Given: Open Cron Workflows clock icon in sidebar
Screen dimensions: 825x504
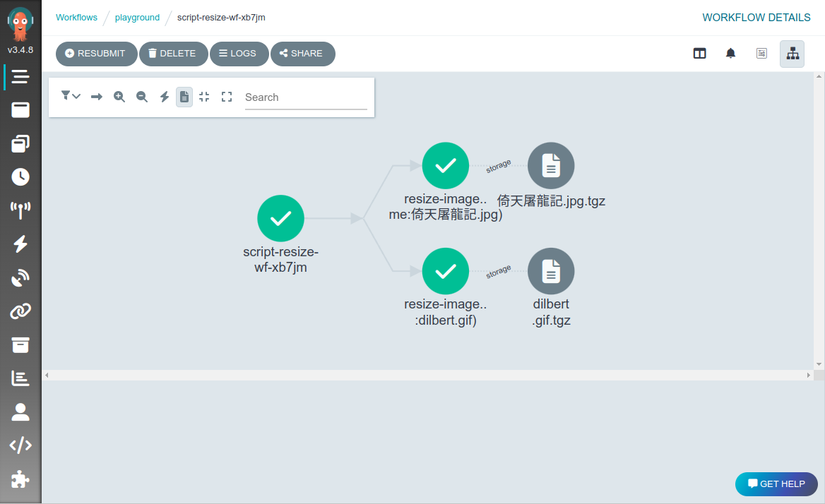Looking at the screenshot, I should click(20, 177).
